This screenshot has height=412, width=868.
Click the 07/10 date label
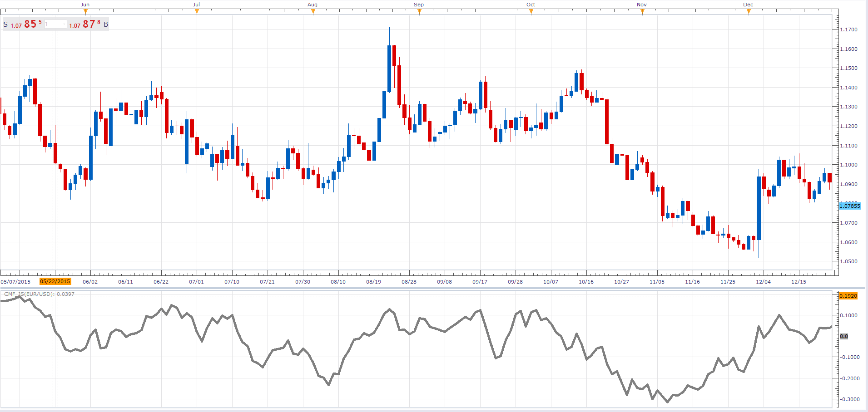[232, 282]
